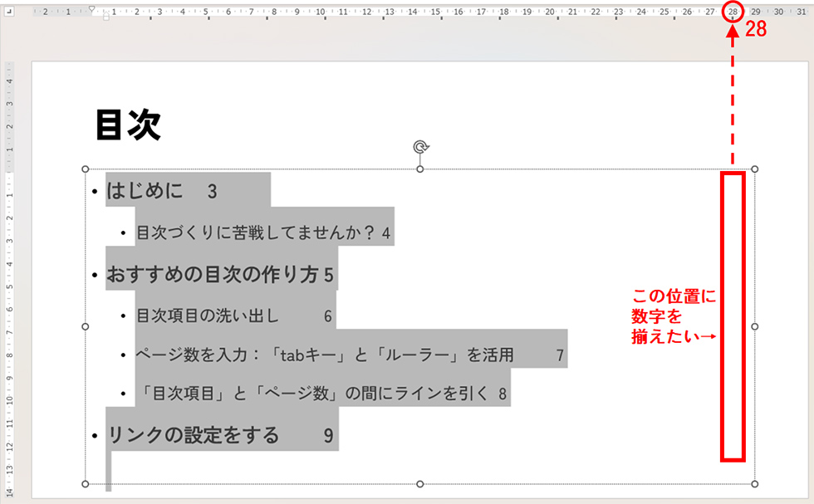Click page number 4 in the list
Viewport: 814px width, 504px height.
(385, 233)
